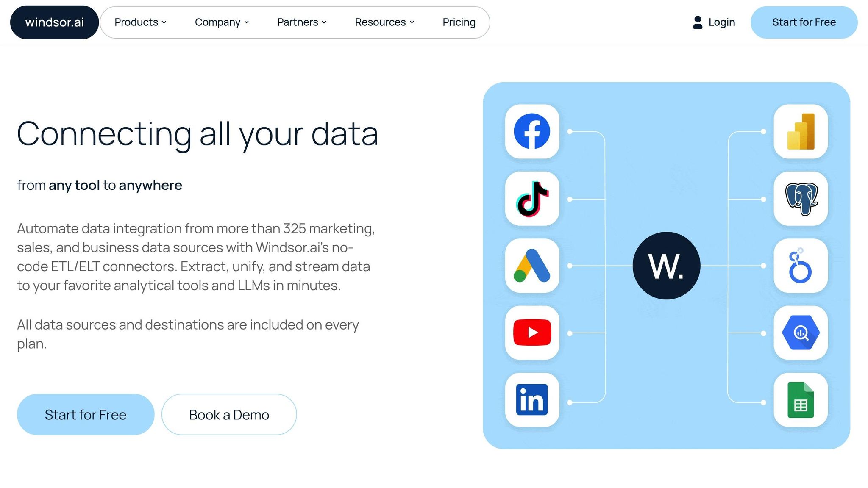Open the Partners dropdown

coord(301,22)
